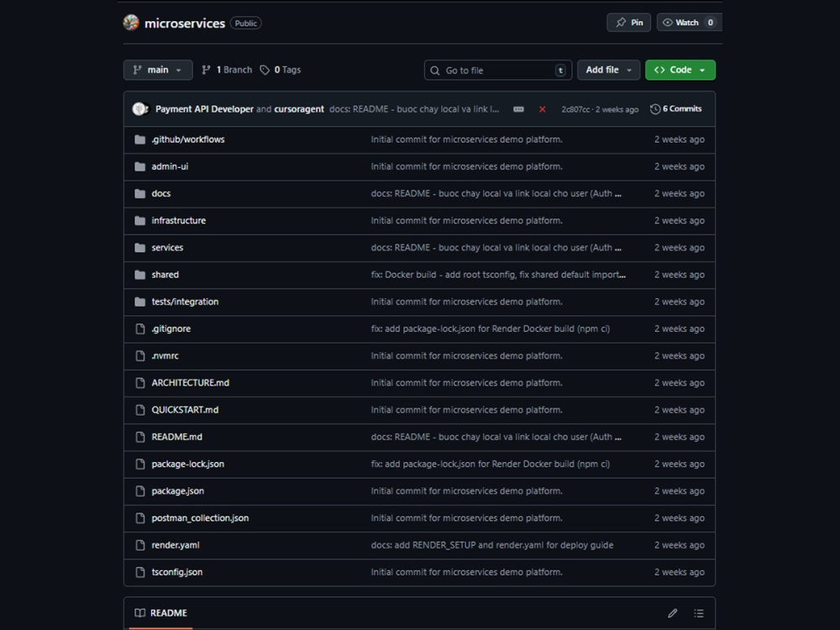Expand the Add file dropdown
Screen dimensions: 840x630
[608, 70]
